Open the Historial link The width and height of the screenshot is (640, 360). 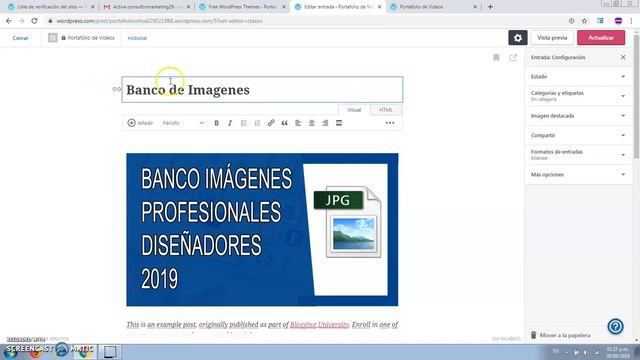point(137,38)
